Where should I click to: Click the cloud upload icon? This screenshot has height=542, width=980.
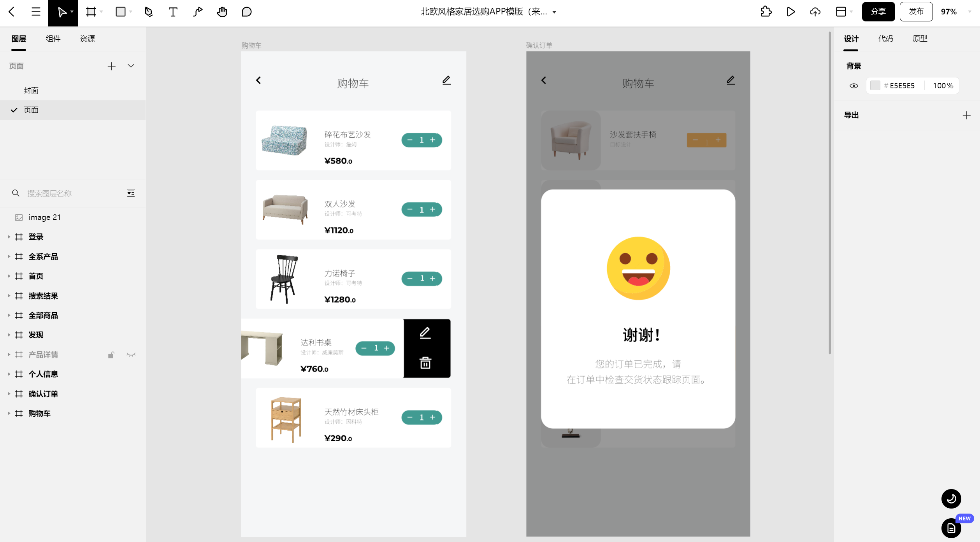pos(815,12)
